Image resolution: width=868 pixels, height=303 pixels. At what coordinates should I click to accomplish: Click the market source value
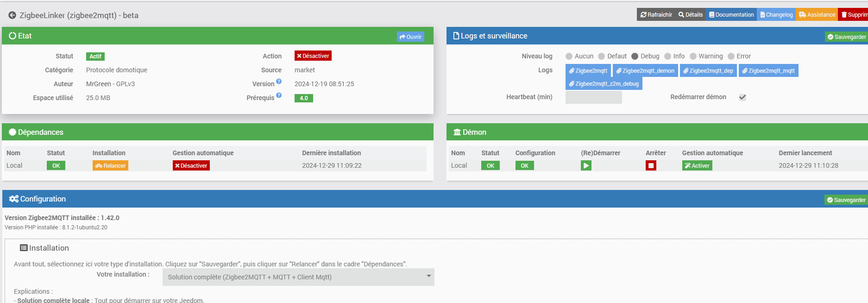pyautogui.click(x=305, y=70)
